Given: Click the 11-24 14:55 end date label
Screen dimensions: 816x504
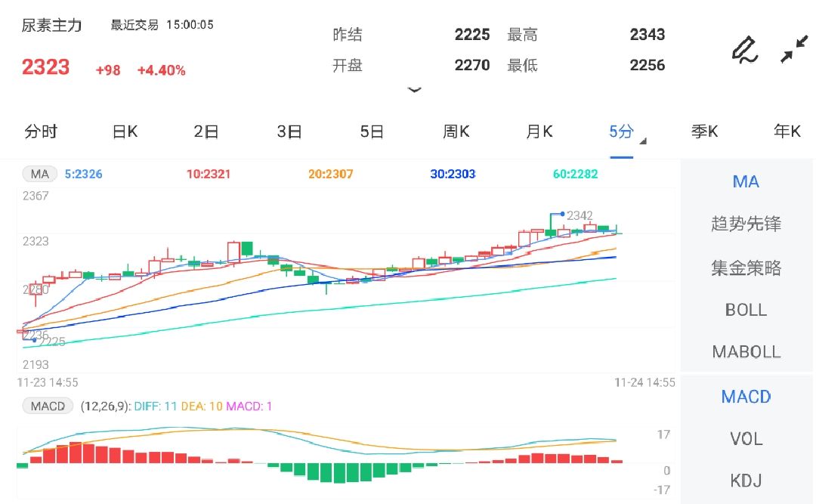Looking at the screenshot, I should coord(644,382).
